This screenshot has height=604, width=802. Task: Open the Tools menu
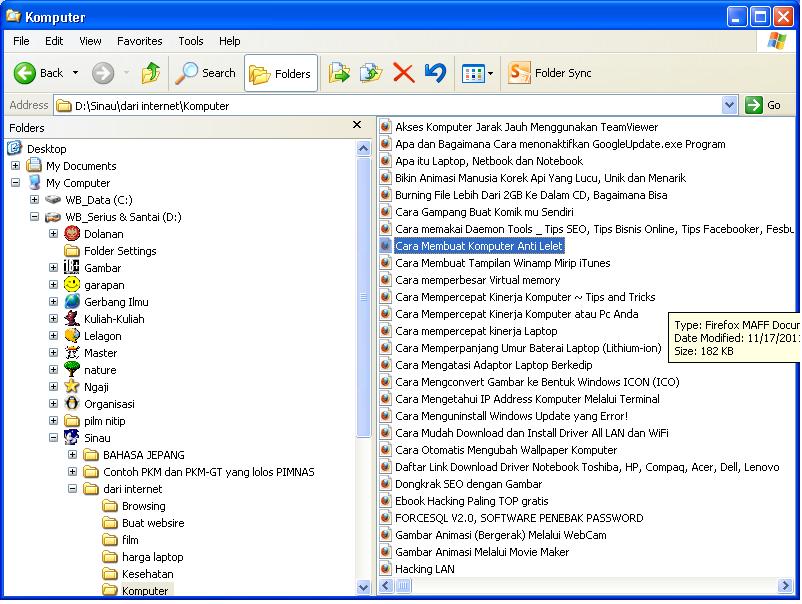[x=190, y=41]
